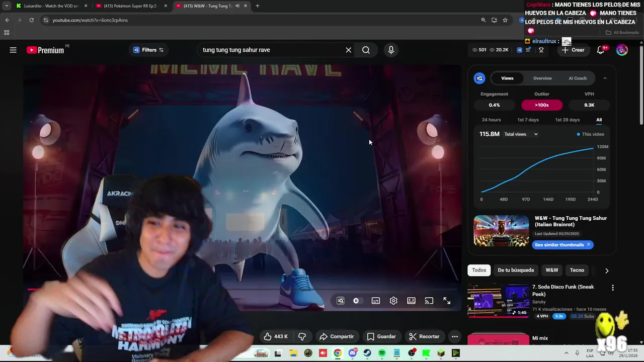Screen dimensions: 644x362
Task: Select the 1st 28 days range
Action: pos(567,120)
